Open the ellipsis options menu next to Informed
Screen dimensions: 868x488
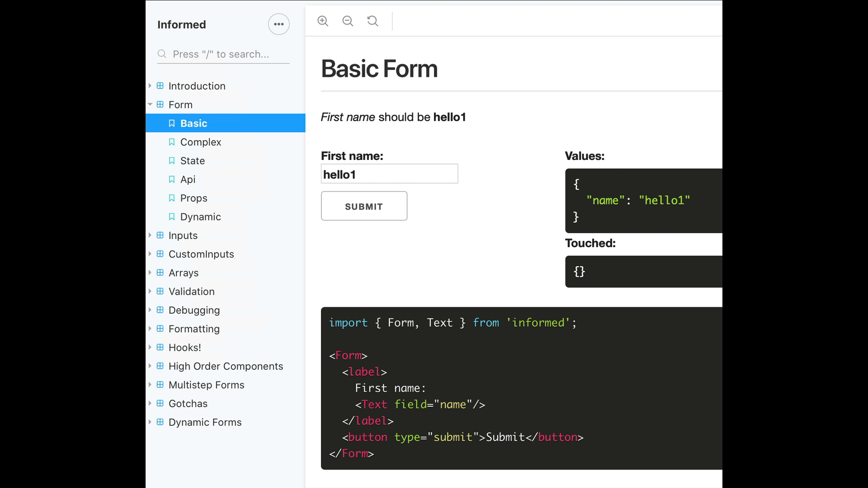point(278,24)
